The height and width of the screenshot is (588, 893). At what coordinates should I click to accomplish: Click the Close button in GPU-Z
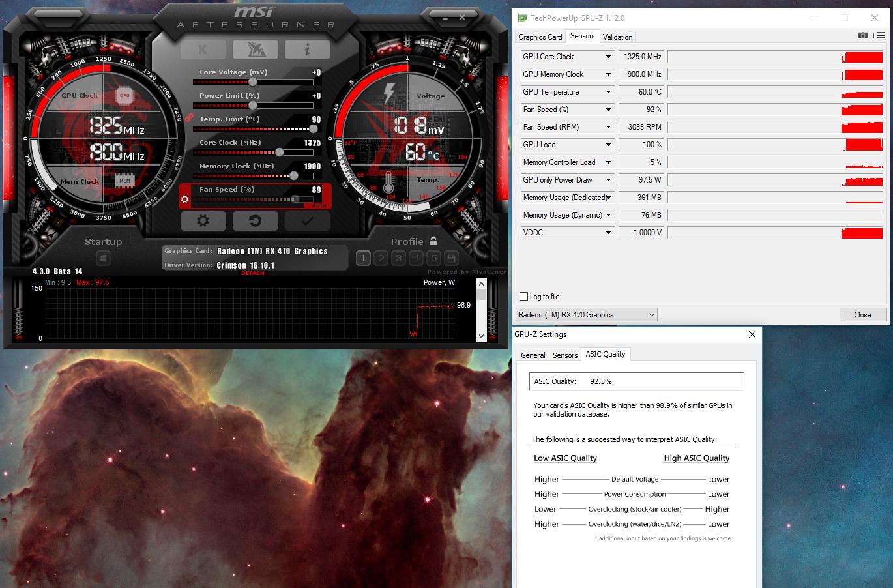point(862,315)
